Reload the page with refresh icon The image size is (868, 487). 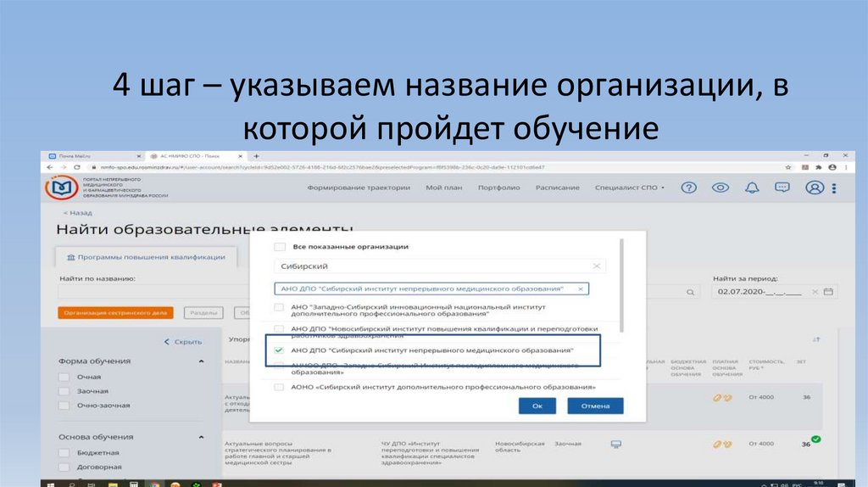(77, 167)
